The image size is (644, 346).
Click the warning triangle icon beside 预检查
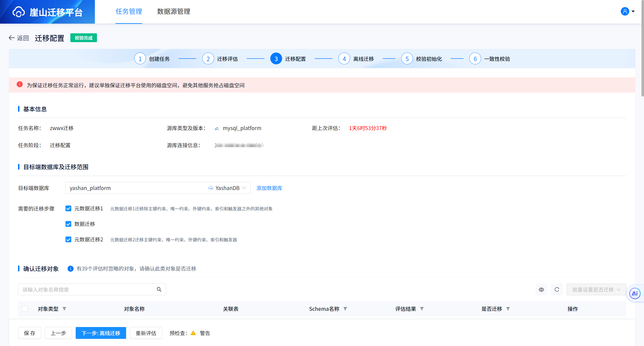(193, 333)
